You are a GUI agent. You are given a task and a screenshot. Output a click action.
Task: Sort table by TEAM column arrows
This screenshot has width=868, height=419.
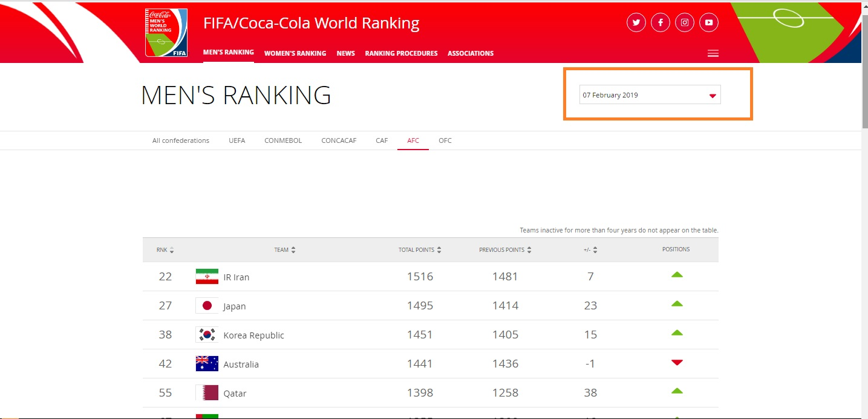click(293, 249)
